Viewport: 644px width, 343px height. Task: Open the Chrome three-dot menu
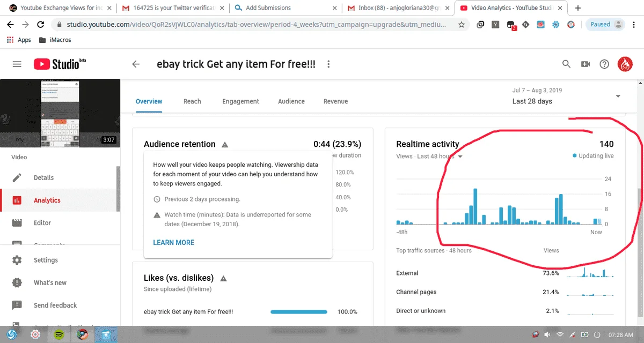(635, 25)
